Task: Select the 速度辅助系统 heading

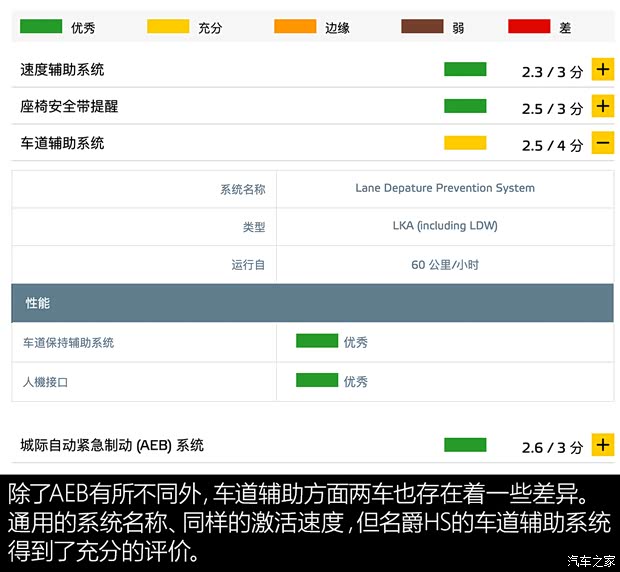Action: point(62,70)
